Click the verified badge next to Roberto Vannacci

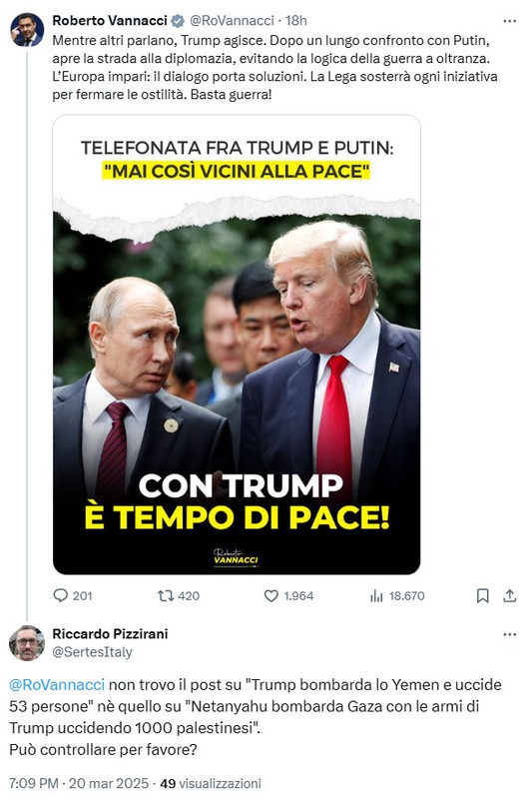(x=177, y=21)
